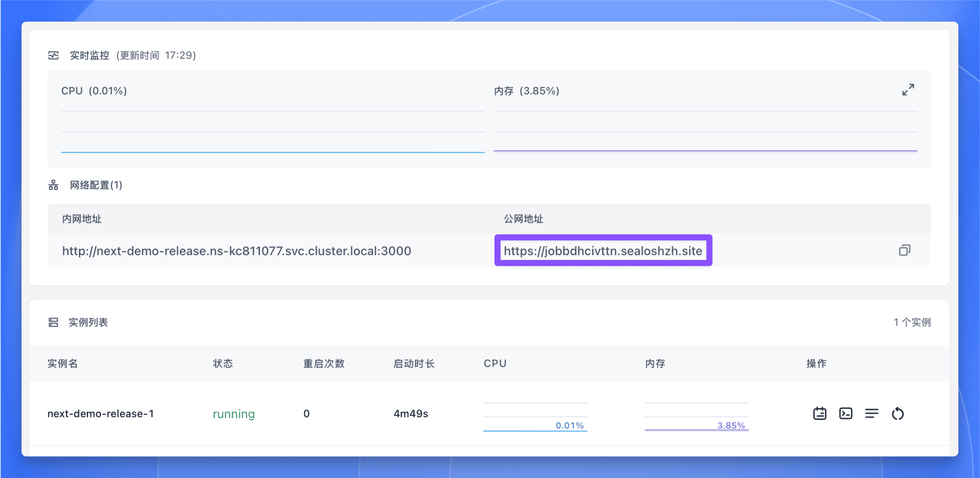Screen dimensions: 980x478
Task: Open the highlighted sealoshzh.site public address
Action: tap(603, 250)
